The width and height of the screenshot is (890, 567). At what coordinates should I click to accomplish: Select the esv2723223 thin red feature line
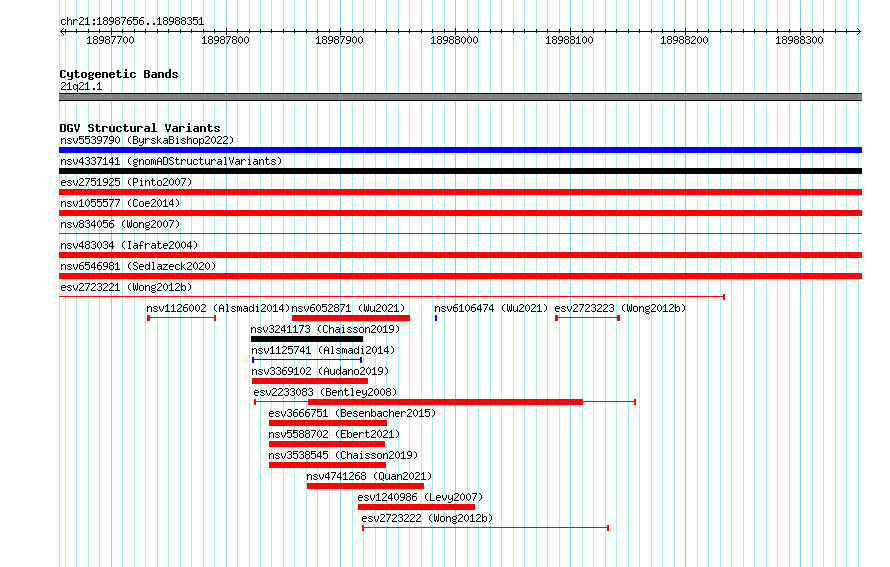[x=587, y=318]
